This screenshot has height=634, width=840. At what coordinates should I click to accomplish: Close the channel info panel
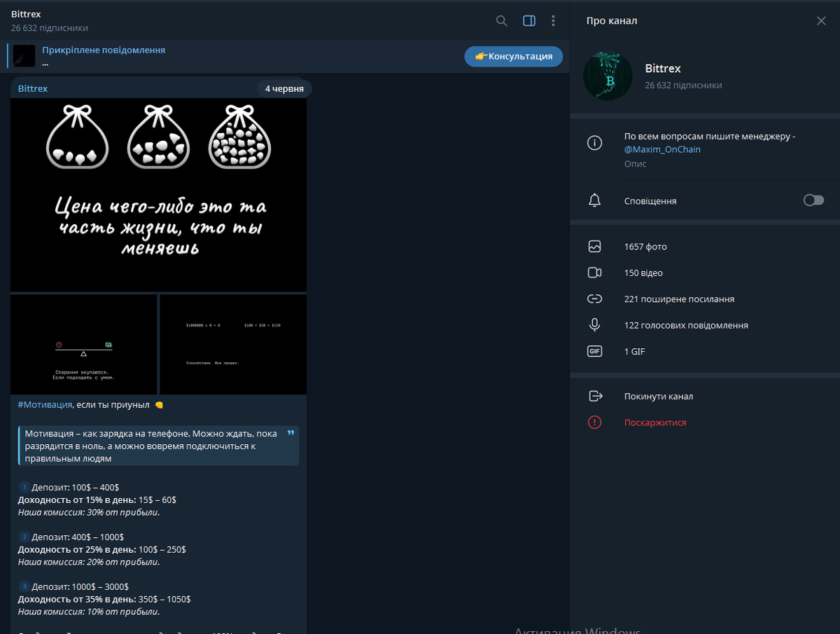point(821,21)
